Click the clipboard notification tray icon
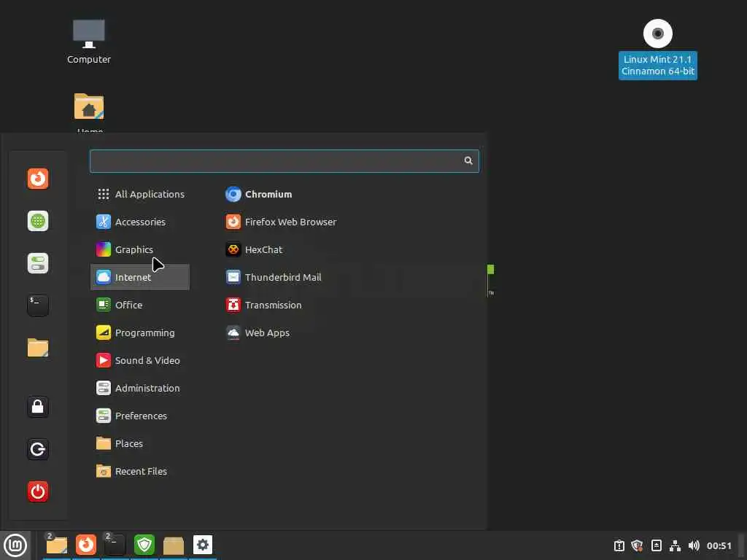Viewport: 747px width, 560px height. point(619,545)
